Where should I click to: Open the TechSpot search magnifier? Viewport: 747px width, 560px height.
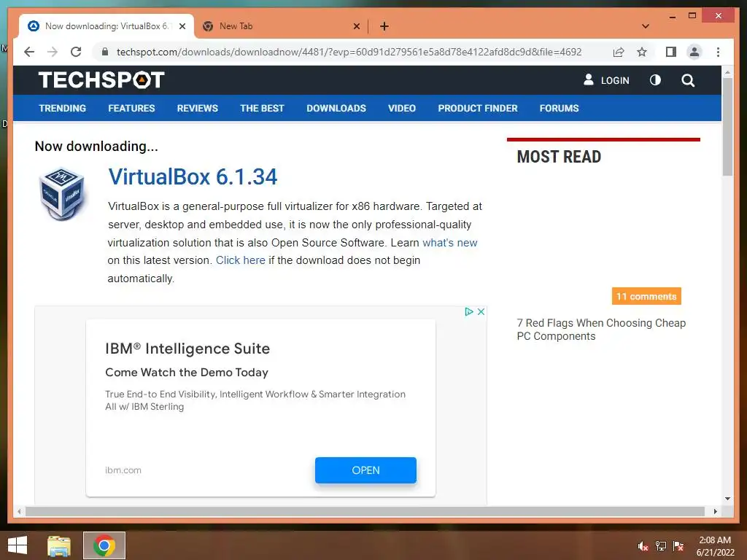pos(687,80)
